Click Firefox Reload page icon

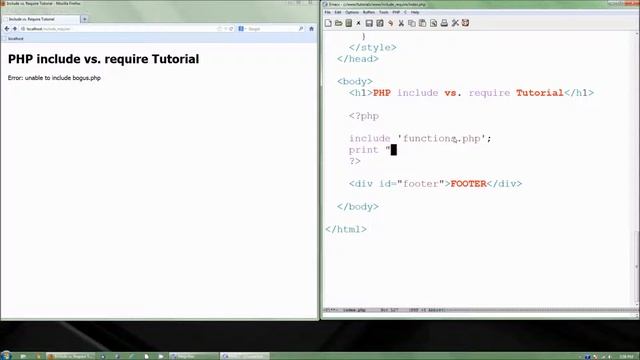pos(231,29)
